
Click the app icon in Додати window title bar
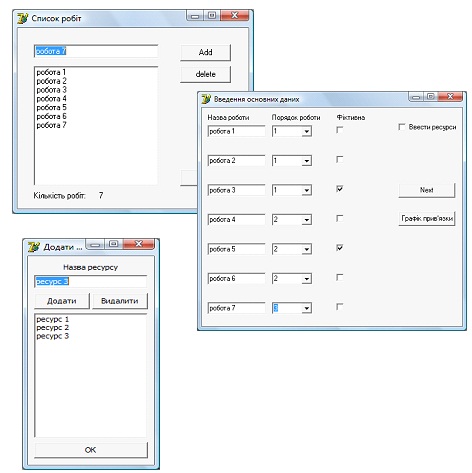pyautogui.click(x=33, y=247)
